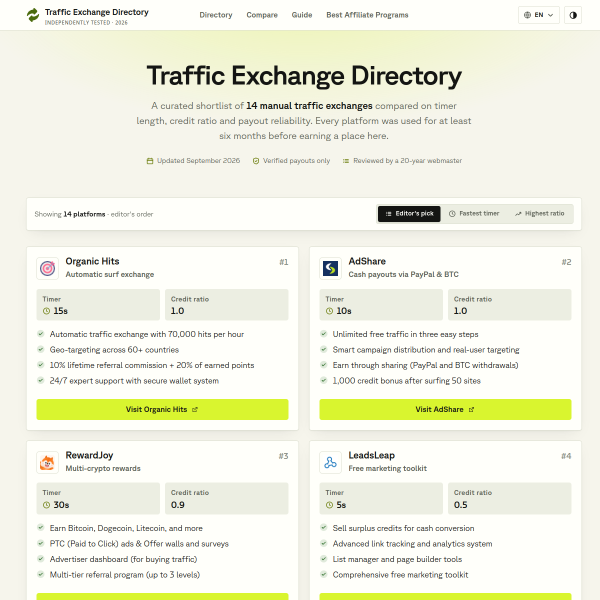Click 'Advanced link tracking and analytics system' text
The height and width of the screenshot is (600, 600).
(412, 544)
